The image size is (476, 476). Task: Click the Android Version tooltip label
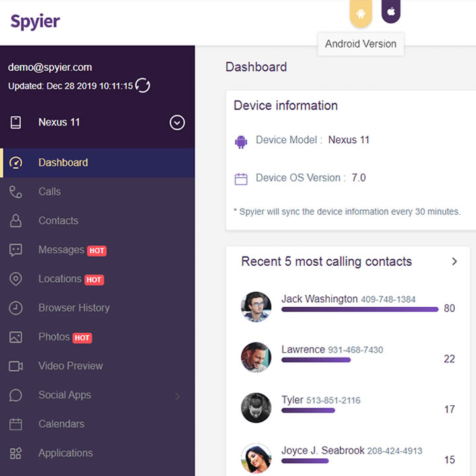click(x=361, y=44)
